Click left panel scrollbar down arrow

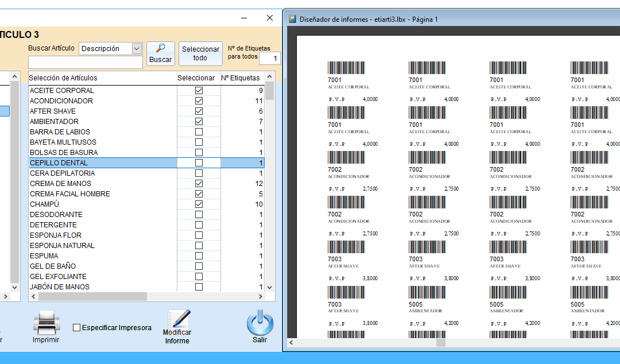click(x=14, y=287)
